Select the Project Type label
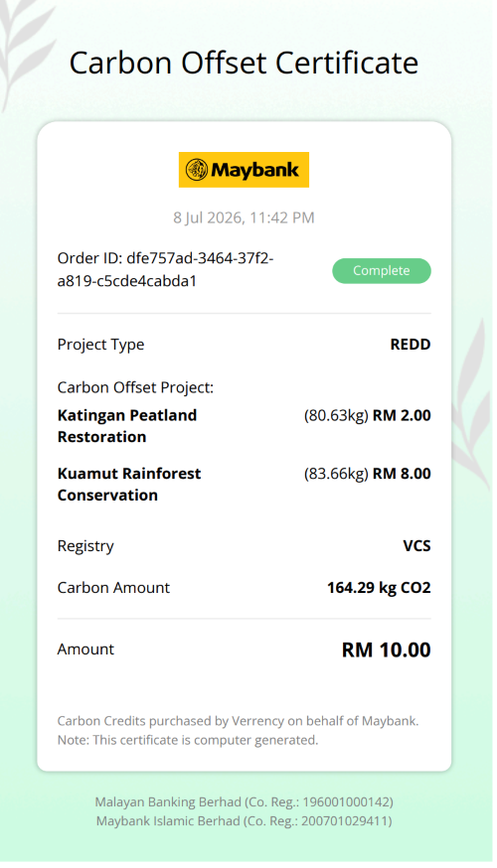 [x=100, y=345]
